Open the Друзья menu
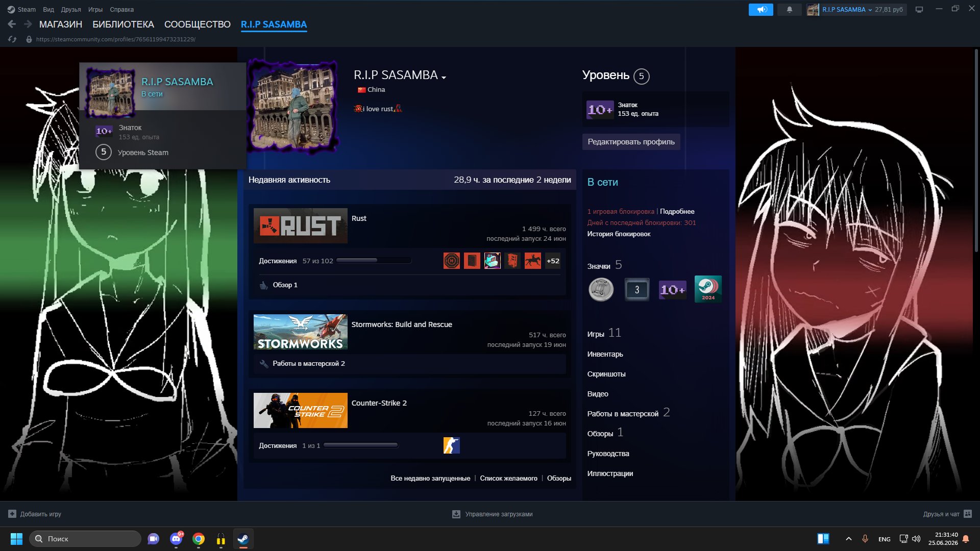The width and height of the screenshot is (980, 551). [71, 9]
